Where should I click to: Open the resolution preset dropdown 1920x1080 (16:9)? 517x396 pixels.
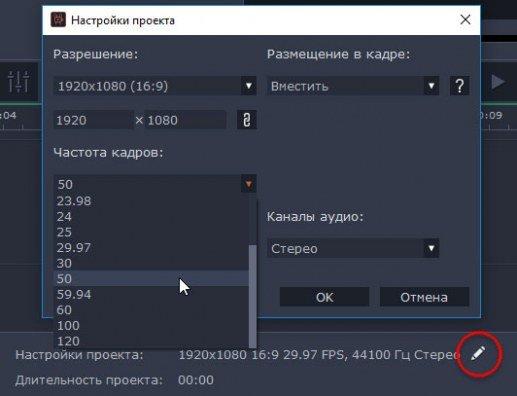click(x=155, y=86)
